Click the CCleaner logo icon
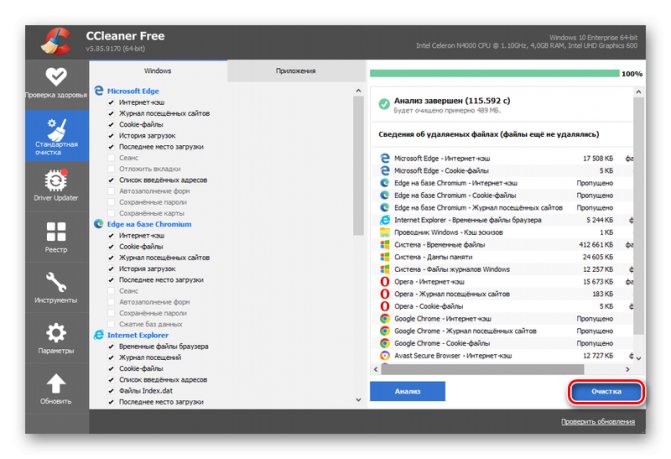Viewport: 671px width, 459px height. pyautogui.click(x=56, y=41)
